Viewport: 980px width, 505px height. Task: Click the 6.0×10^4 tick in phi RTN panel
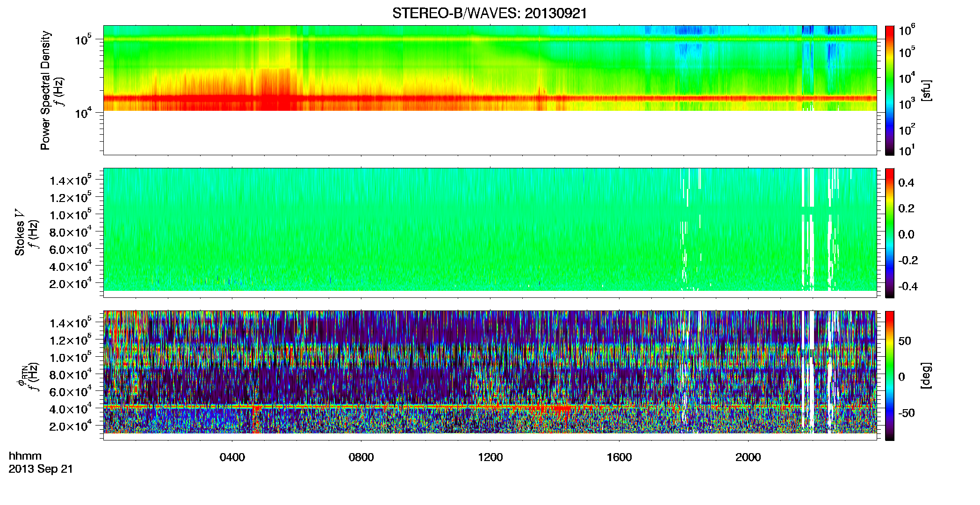[71, 391]
